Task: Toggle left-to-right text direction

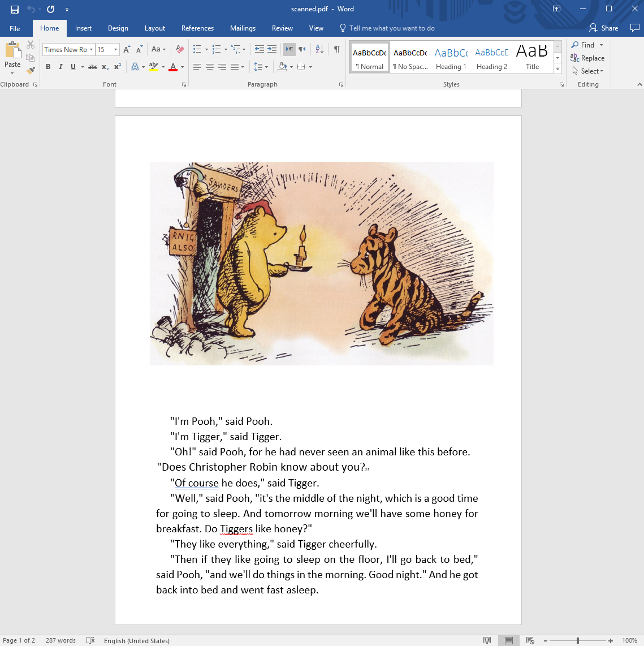Action: tap(289, 49)
